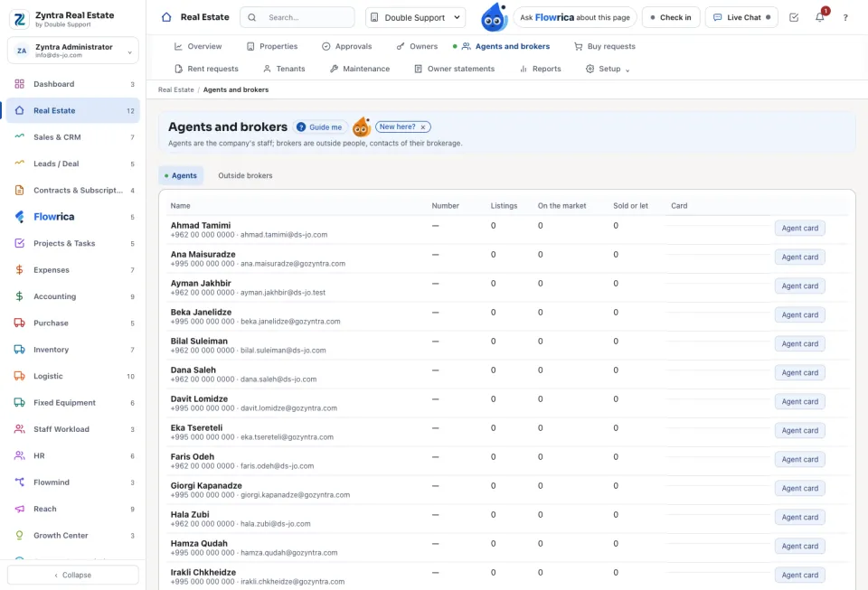Click the Guide me button
Viewport: 868px width, 590px height.
pos(319,127)
